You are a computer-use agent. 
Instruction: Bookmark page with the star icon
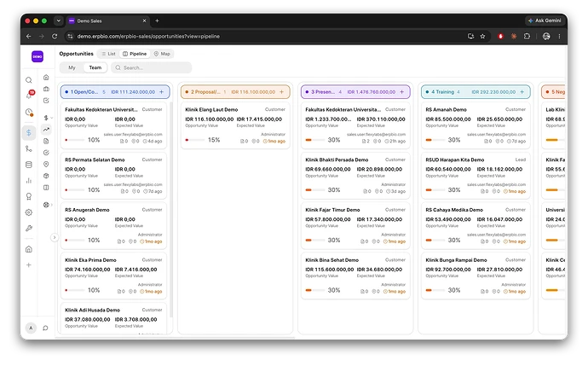(482, 37)
